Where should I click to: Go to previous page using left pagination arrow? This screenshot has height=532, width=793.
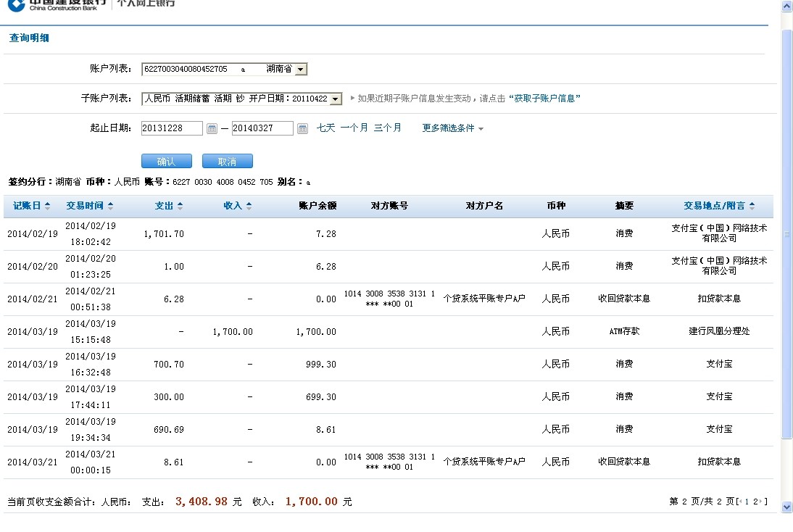pos(740,502)
